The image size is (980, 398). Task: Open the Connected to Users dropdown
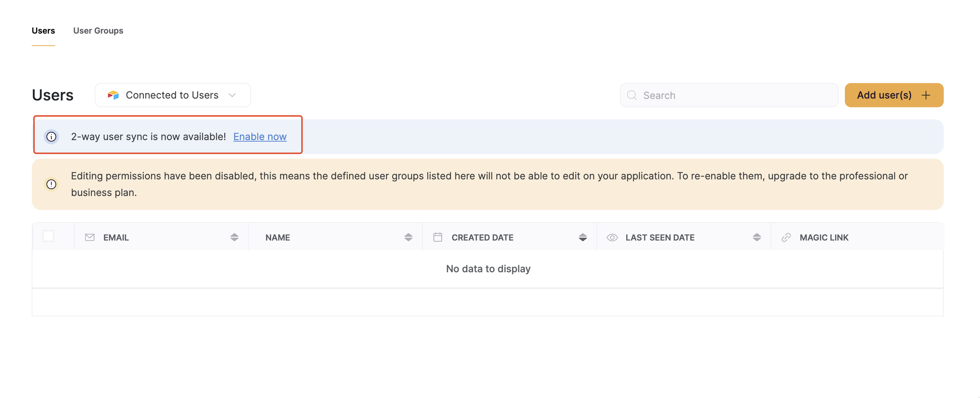pyautogui.click(x=172, y=95)
